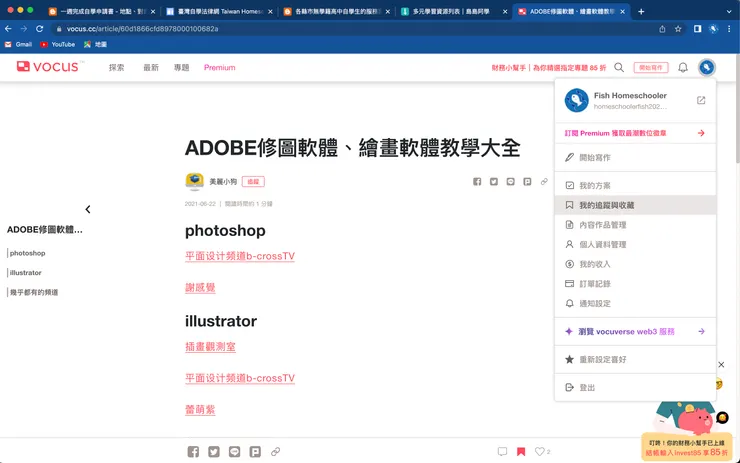The image size is (740, 463).
Task: Follow the author with 追蹤 button
Action: (253, 182)
